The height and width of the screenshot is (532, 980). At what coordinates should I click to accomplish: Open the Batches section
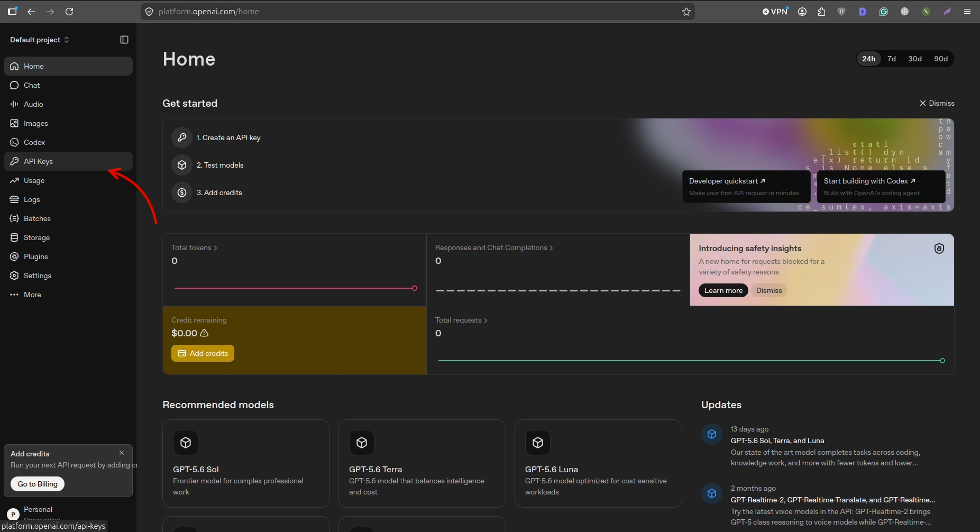[68, 218]
